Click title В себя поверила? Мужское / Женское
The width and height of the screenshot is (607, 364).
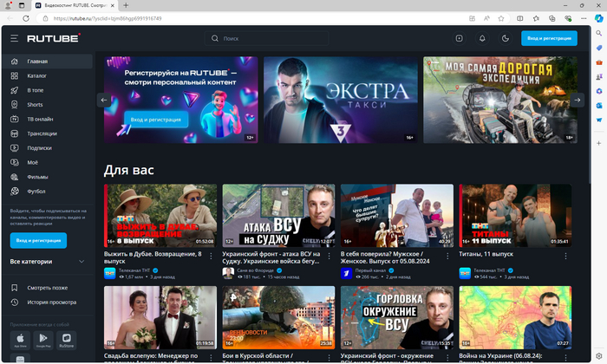[x=385, y=257]
